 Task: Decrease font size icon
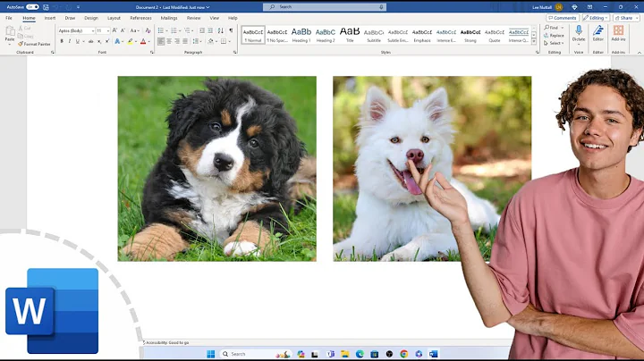pyautogui.click(x=123, y=30)
